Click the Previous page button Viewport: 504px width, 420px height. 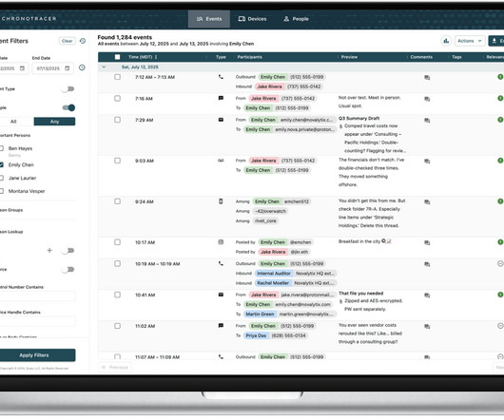coord(115,367)
